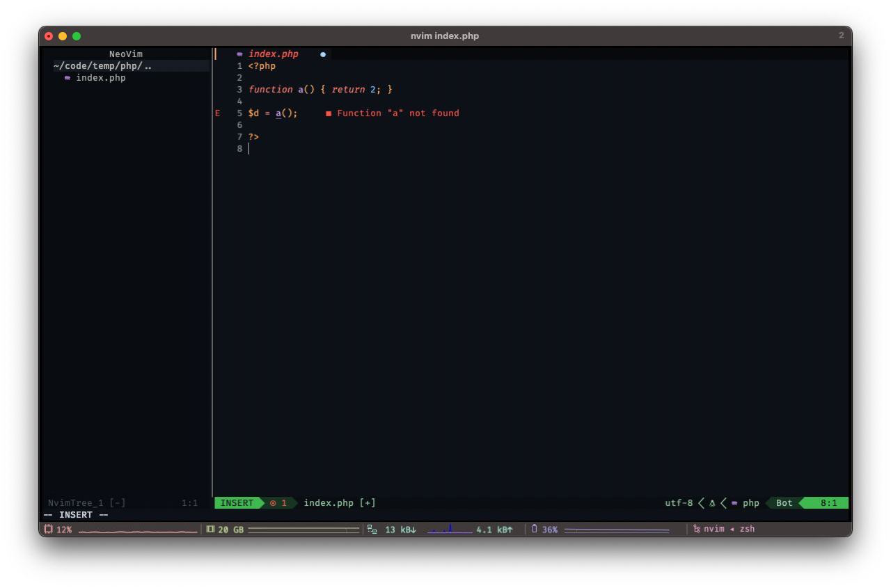Click the battery icon in the bottom status bar
Viewport: 891px width, 588px height.
[x=536, y=529]
